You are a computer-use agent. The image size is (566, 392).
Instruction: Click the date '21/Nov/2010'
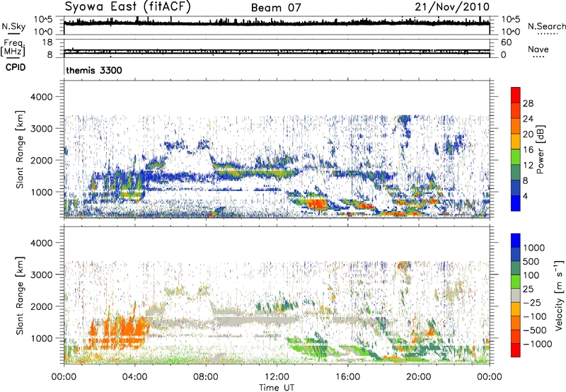coord(452,7)
